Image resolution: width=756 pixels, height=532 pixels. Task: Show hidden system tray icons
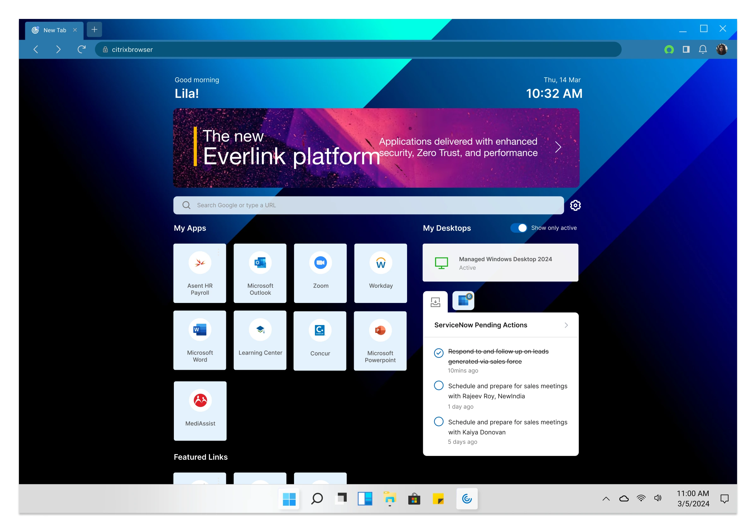(606, 499)
